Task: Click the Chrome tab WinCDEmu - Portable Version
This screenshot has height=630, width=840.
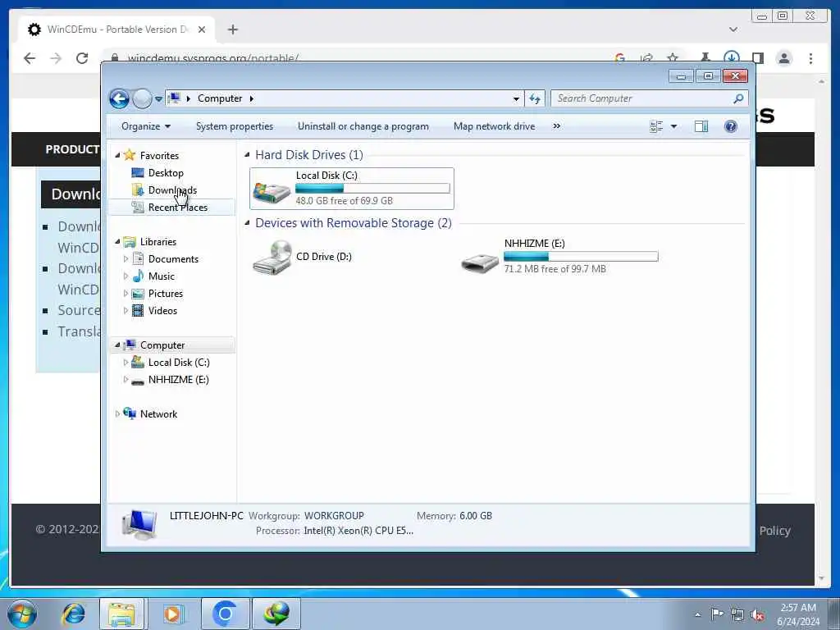Action: [117, 30]
